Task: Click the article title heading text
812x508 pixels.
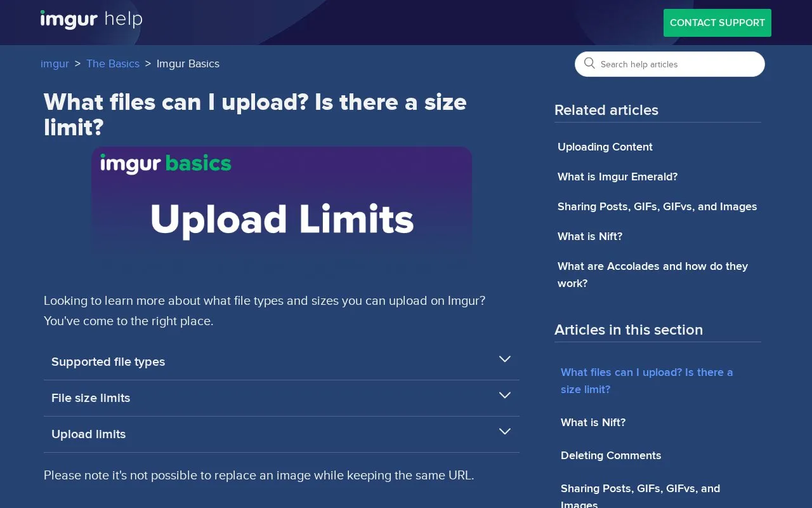Action: pos(255,115)
